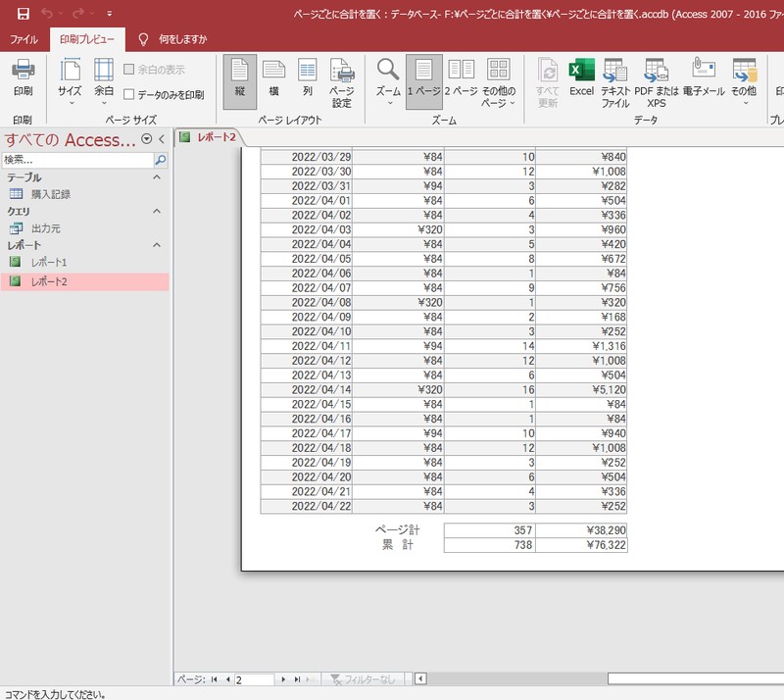The width and height of the screenshot is (784, 700).
Task: Go to the previous report page
Action: [227, 679]
